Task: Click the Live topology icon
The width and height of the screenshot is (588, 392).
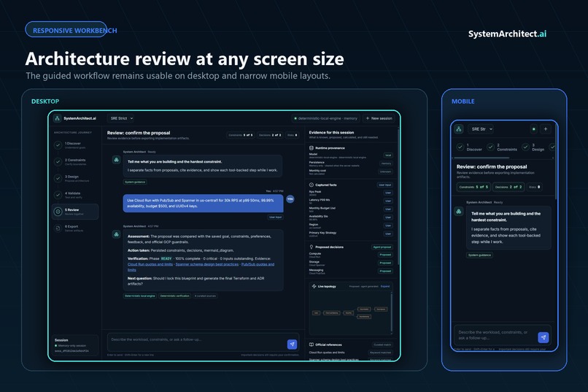Action: coord(314,286)
